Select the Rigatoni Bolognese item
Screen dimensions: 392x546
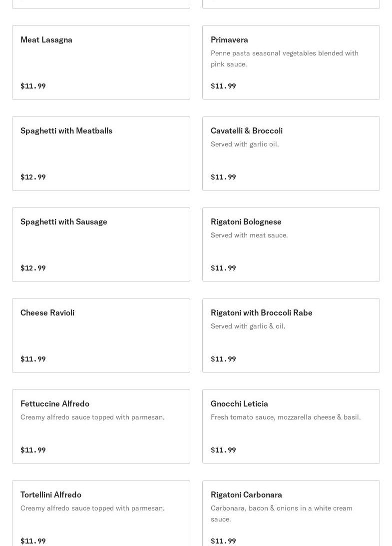(291, 244)
